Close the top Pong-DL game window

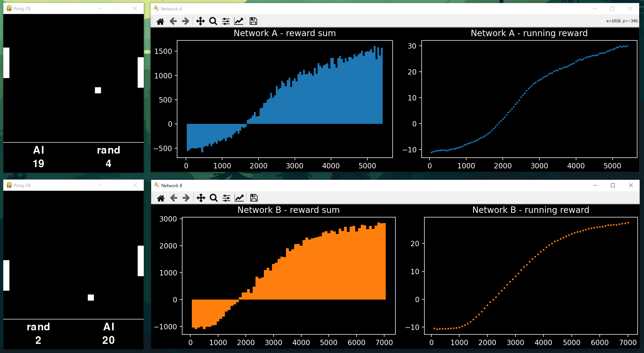point(135,8)
